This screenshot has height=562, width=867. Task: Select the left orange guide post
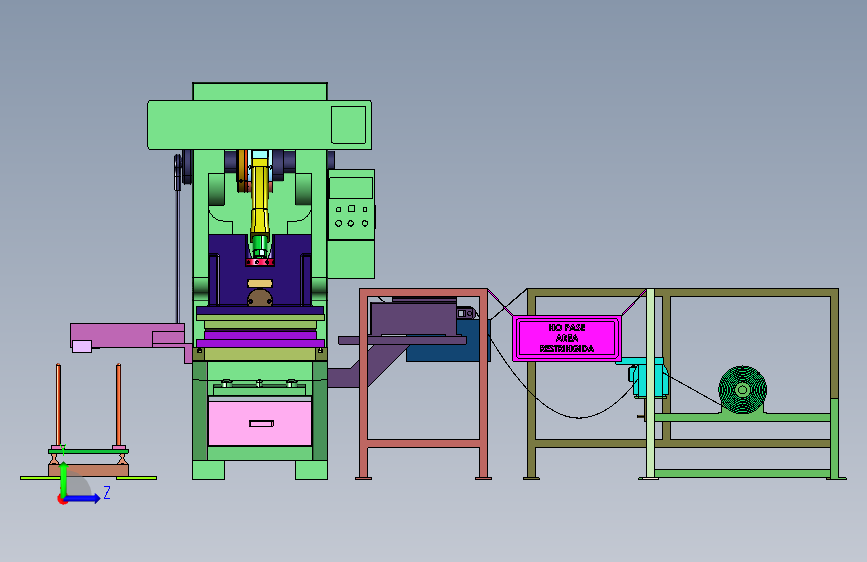(58, 405)
